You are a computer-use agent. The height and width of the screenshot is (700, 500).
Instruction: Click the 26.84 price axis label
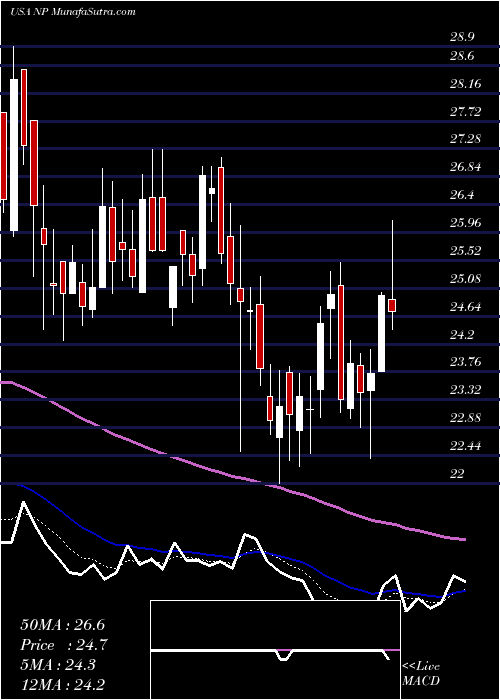(465, 167)
